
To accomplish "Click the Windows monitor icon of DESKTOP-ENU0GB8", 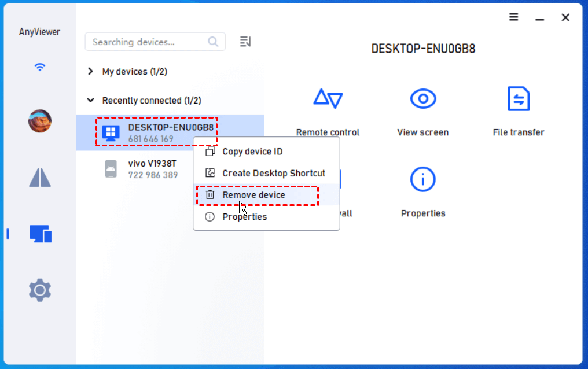I will [111, 133].
